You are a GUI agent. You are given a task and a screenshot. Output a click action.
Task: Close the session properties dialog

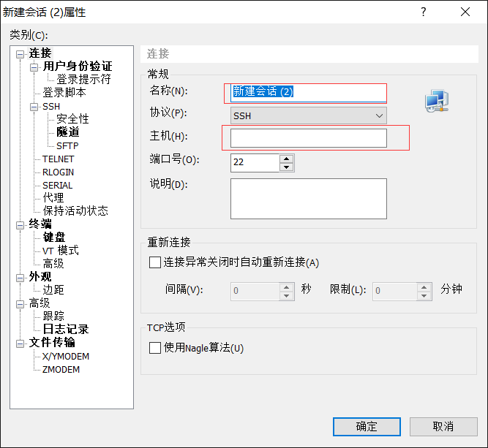[x=465, y=12]
